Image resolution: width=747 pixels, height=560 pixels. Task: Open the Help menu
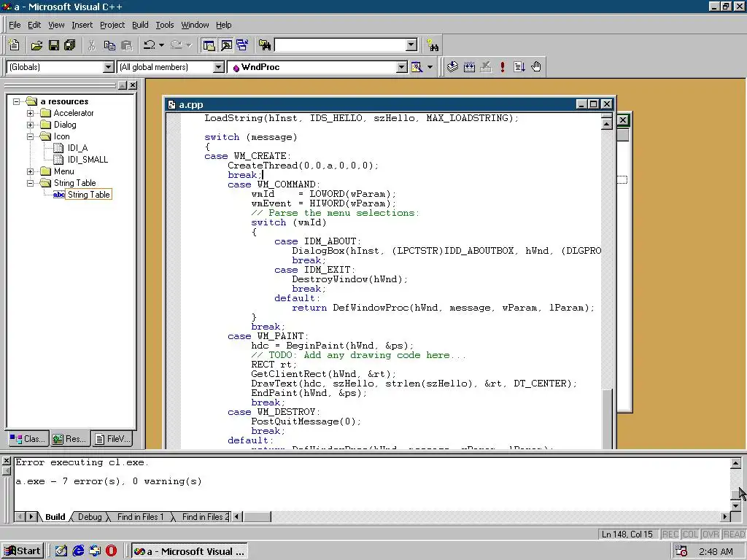click(x=223, y=25)
